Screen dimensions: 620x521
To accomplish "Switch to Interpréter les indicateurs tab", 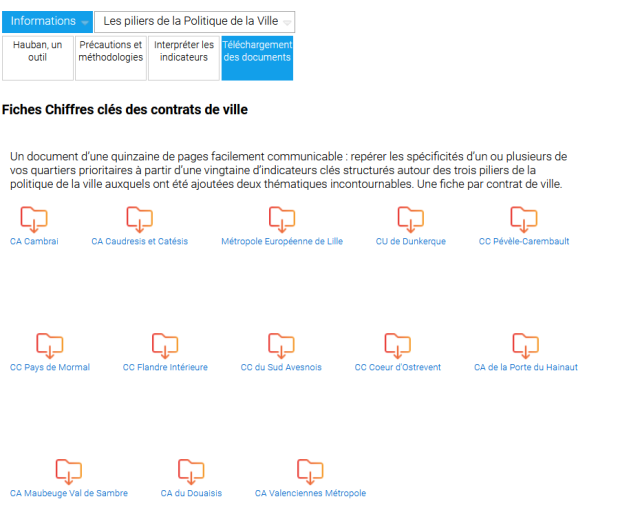I will [x=184, y=58].
